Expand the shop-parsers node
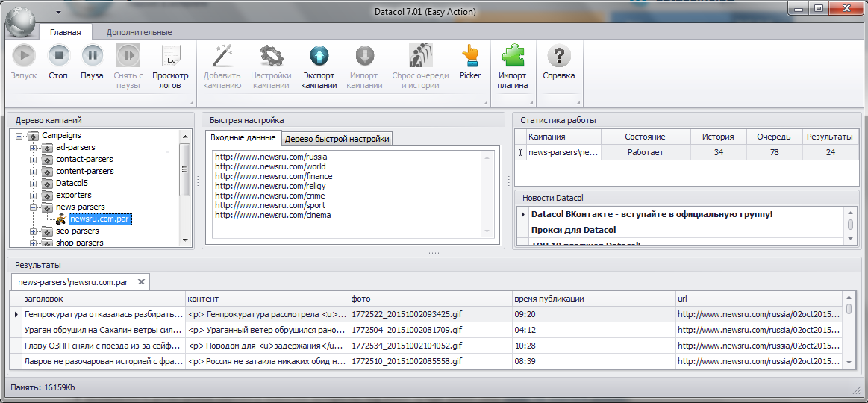The image size is (868, 403). (x=34, y=243)
